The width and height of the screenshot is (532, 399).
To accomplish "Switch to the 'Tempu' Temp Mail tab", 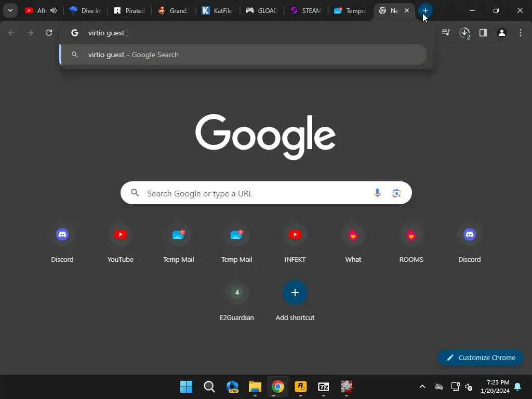I will pyautogui.click(x=350, y=10).
